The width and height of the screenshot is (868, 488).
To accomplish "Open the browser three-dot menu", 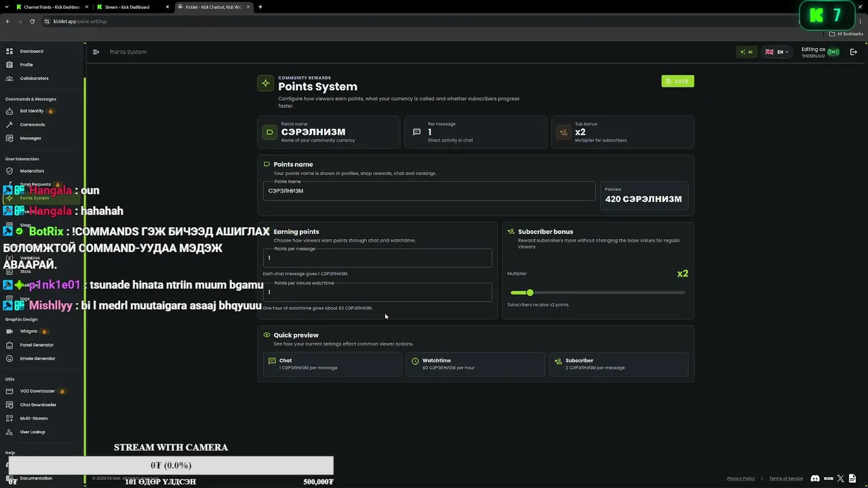I will click(861, 21).
